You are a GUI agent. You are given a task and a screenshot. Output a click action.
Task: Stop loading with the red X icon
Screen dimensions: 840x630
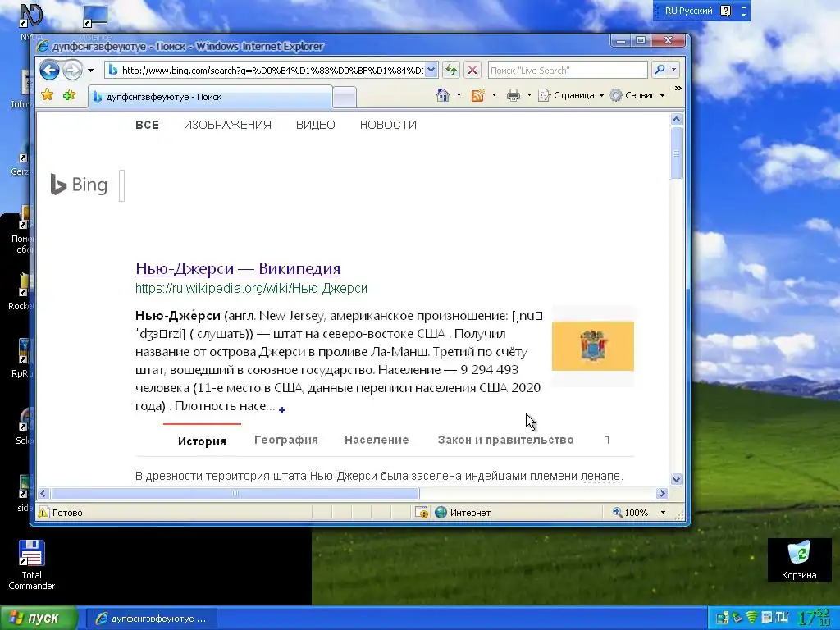coord(472,71)
